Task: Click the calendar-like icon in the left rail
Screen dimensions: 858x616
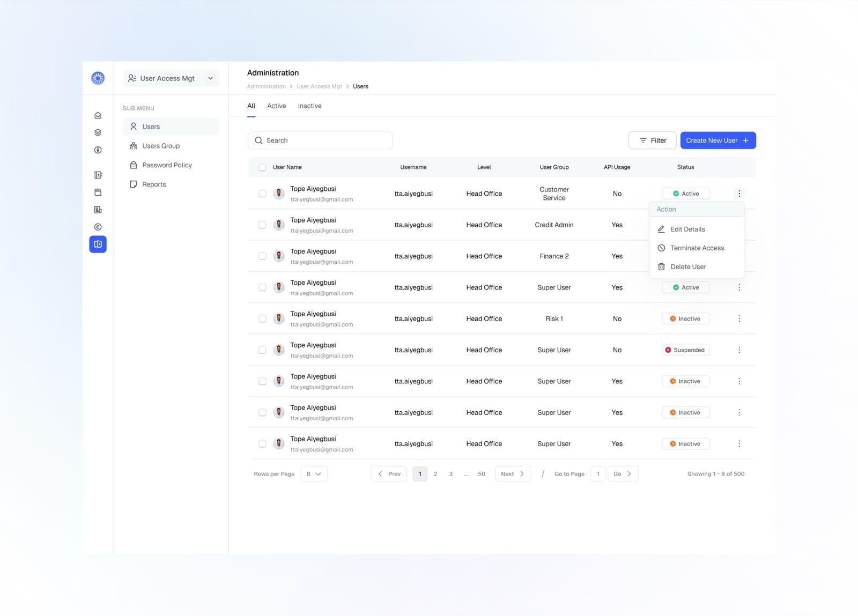Action: click(98, 192)
